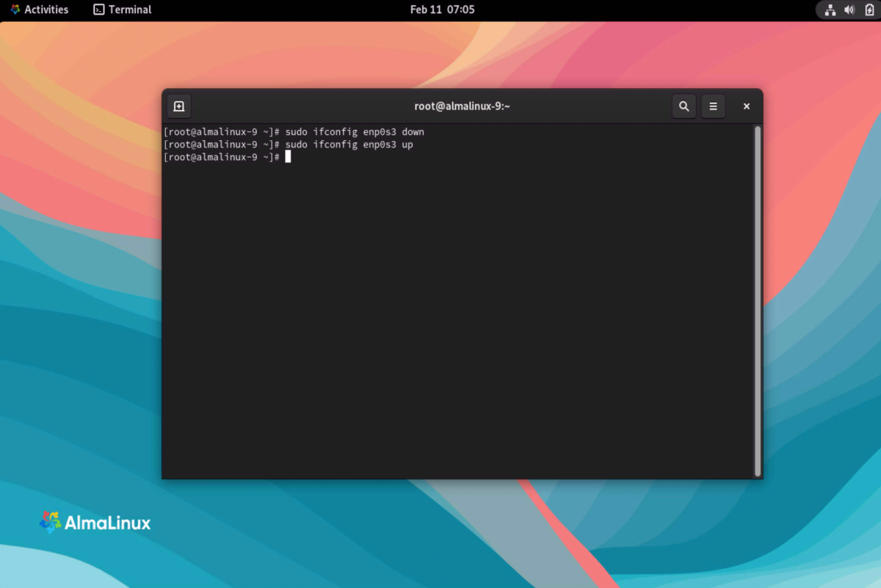Click the AlmaLinux icon beside Activities
881x588 pixels.
click(15, 10)
